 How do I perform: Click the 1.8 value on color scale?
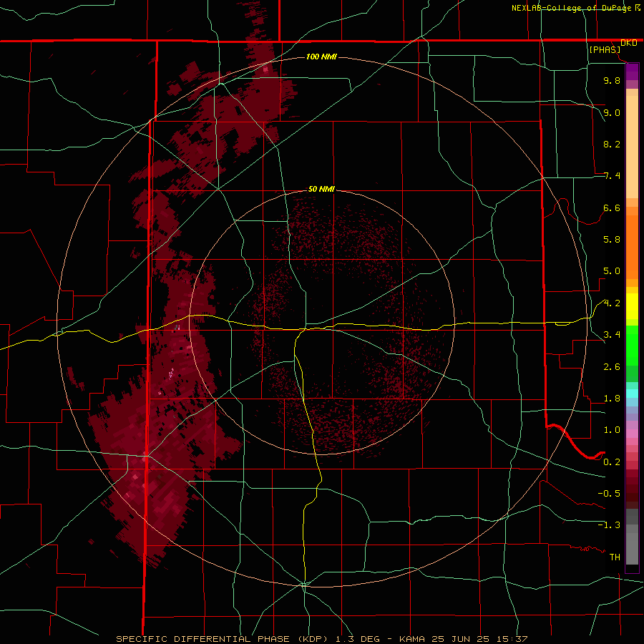(x=612, y=399)
